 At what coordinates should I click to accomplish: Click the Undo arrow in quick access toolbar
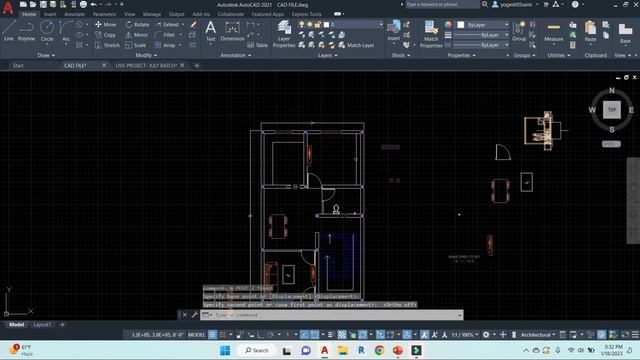pos(93,4)
